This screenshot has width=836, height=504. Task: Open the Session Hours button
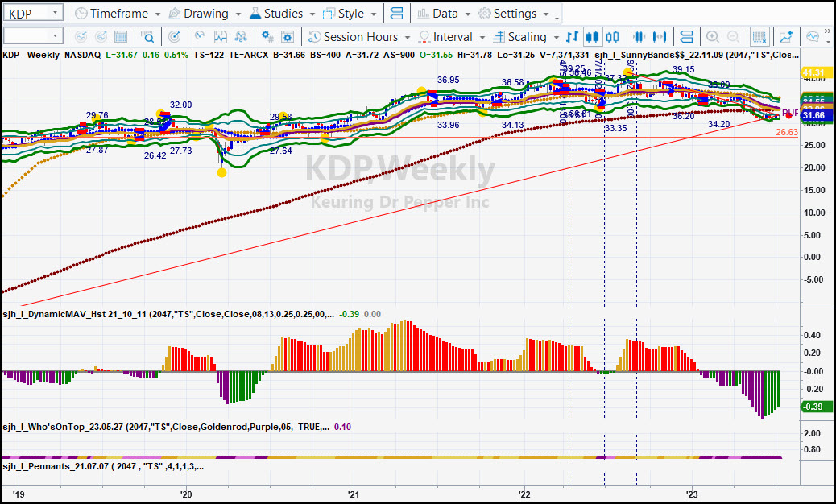tap(353, 37)
